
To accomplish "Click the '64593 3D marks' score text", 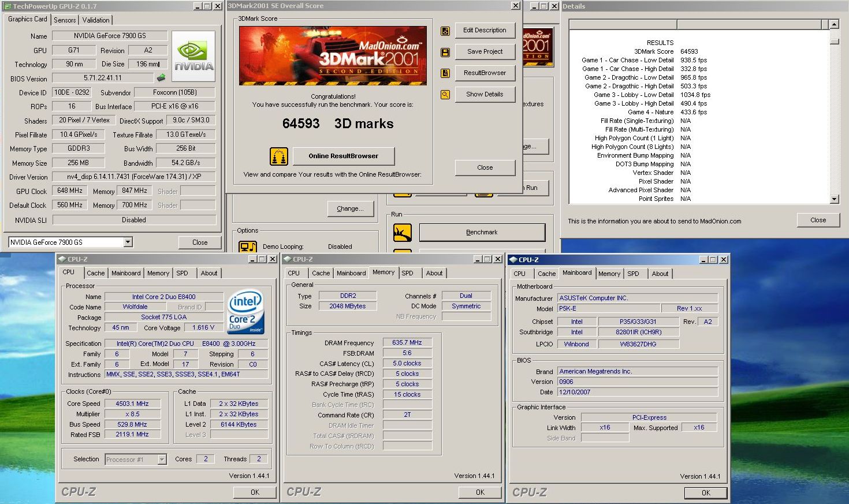I will [x=338, y=124].
